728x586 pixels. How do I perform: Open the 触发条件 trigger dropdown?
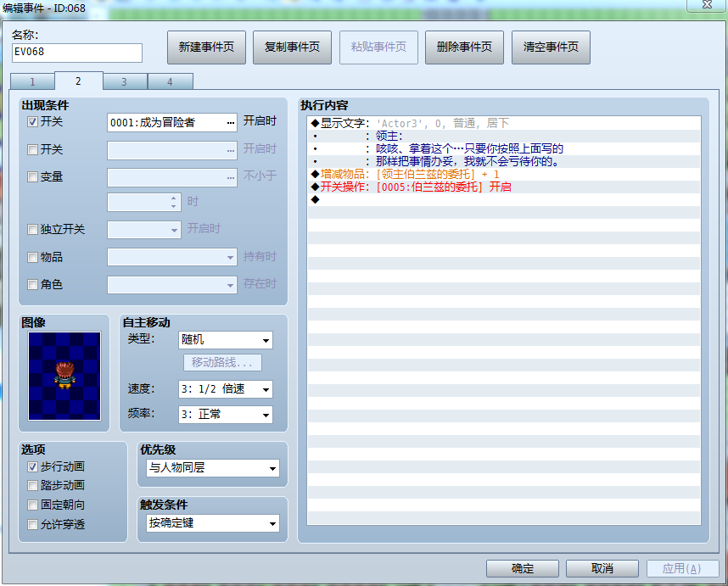coord(213,523)
